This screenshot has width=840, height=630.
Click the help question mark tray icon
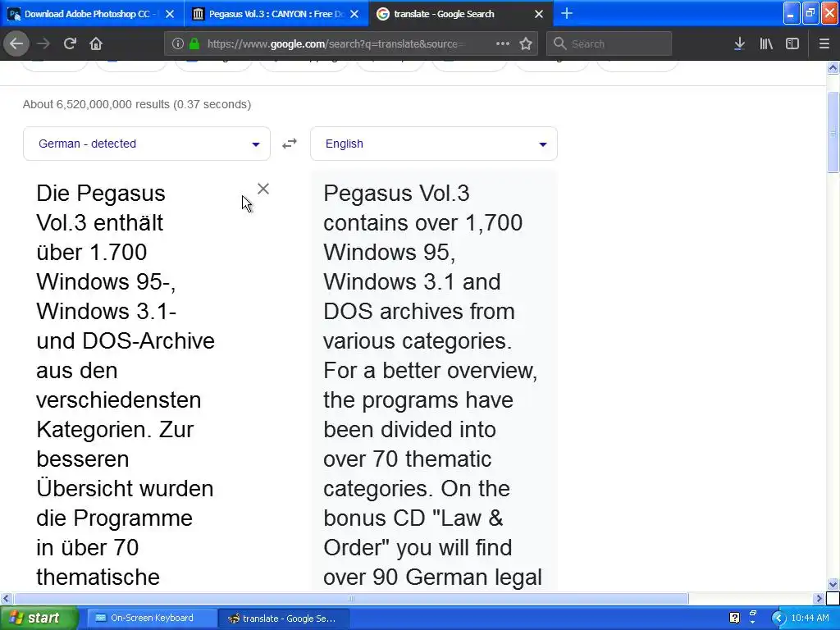tap(734, 618)
